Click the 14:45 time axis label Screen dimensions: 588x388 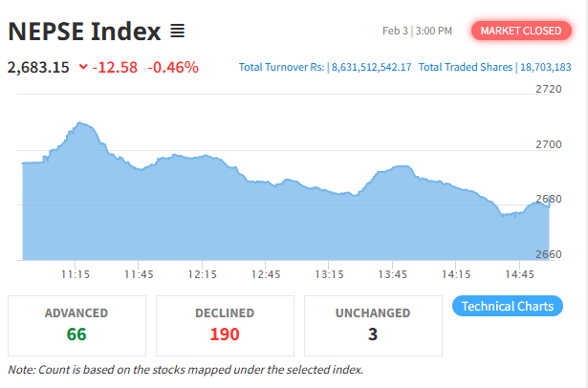[x=519, y=274]
